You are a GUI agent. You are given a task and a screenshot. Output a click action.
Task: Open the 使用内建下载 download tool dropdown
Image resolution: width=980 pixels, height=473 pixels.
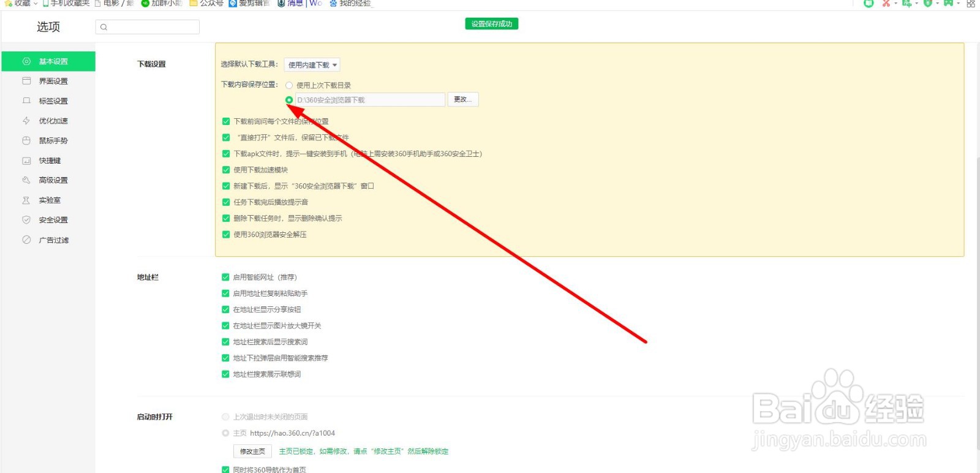click(312, 65)
